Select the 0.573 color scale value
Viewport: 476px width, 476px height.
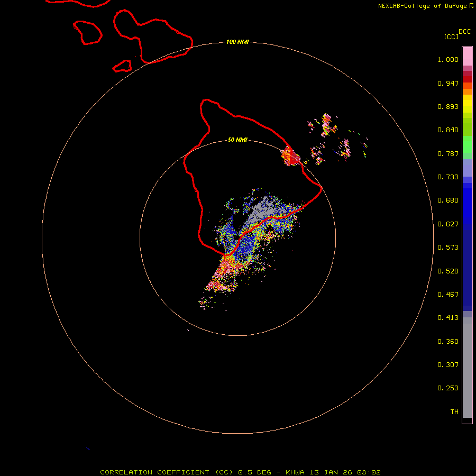coord(448,248)
